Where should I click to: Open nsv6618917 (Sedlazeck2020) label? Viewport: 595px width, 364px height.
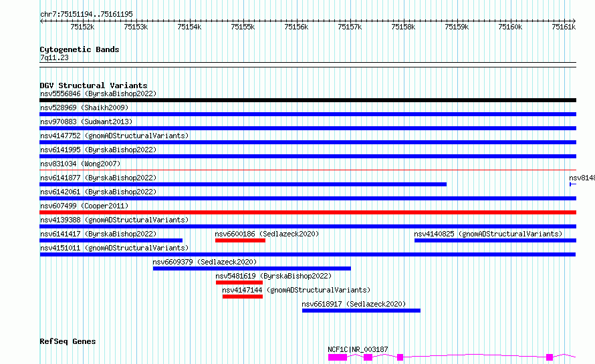click(354, 304)
